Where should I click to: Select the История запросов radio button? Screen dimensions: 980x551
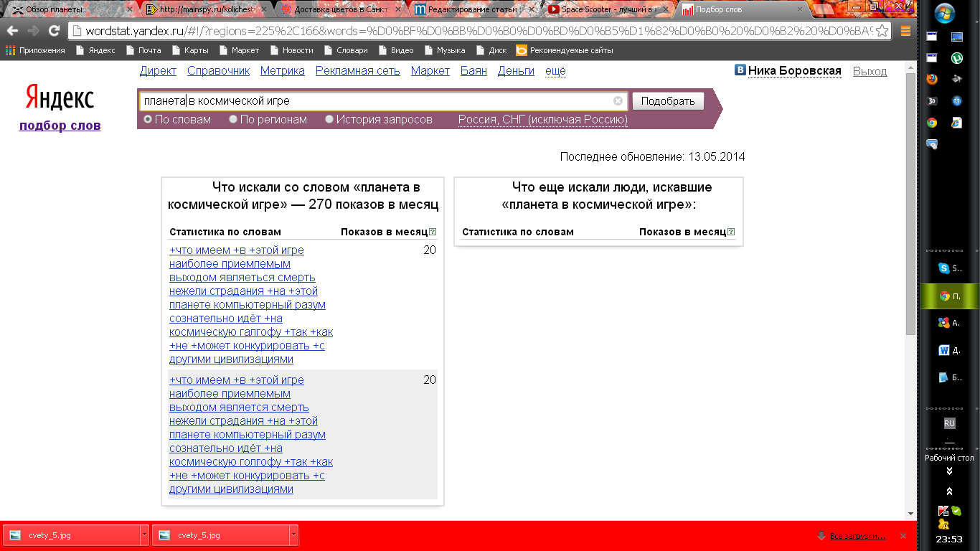(x=329, y=119)
